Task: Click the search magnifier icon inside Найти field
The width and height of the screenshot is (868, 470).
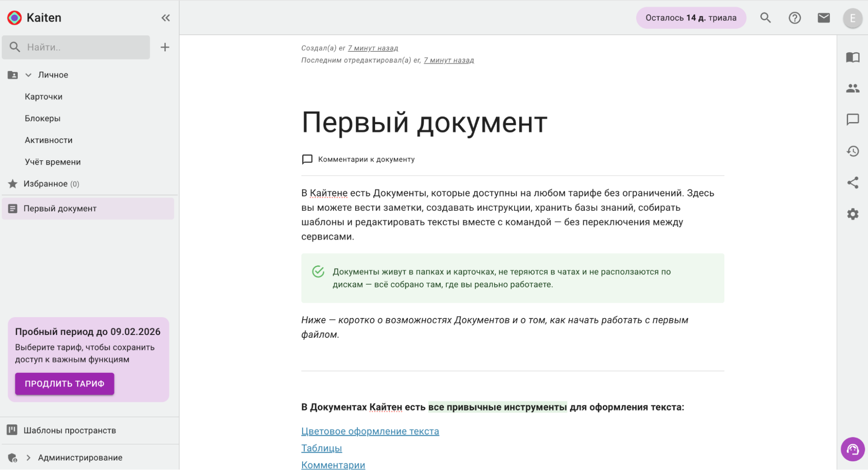Action: 15,47
